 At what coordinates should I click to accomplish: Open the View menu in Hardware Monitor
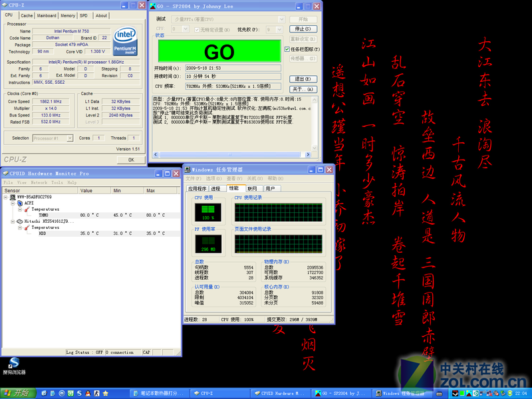point(22,182)
